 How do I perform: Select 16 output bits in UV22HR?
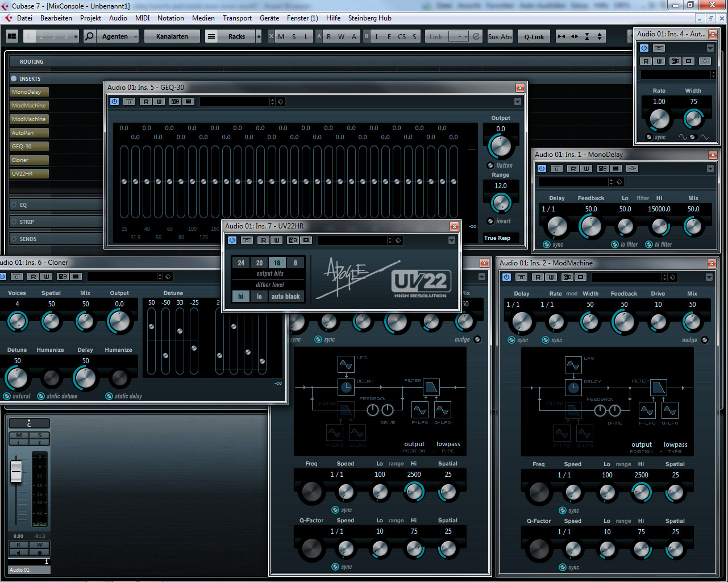[277, 263]
